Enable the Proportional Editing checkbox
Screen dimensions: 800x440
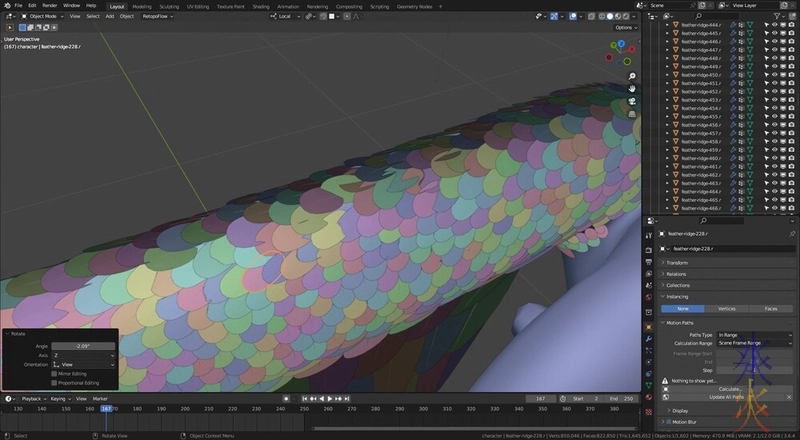pyautogui.click(x=55, y=382)
